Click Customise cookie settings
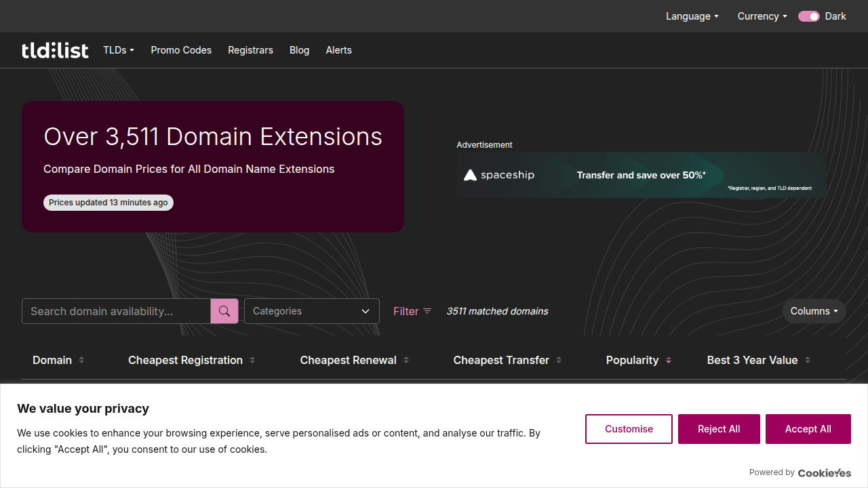The height and width of the screenshot is (488, 868). [x=629, y=429]
